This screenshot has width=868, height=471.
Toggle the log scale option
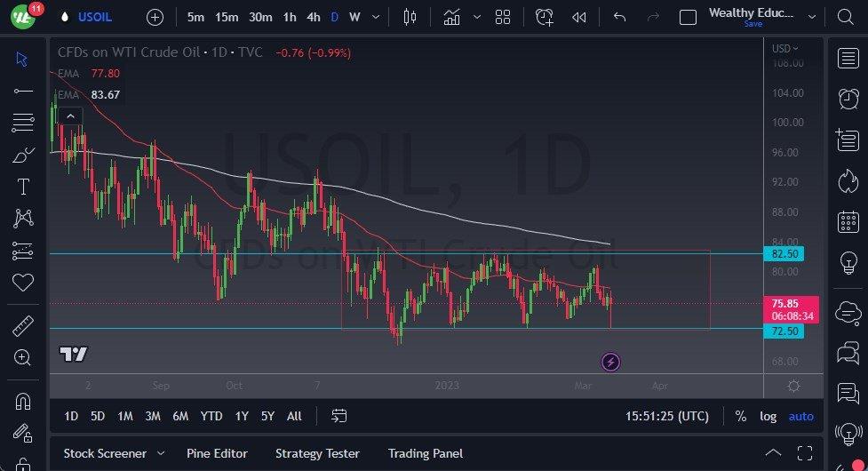tap(768, 416)
